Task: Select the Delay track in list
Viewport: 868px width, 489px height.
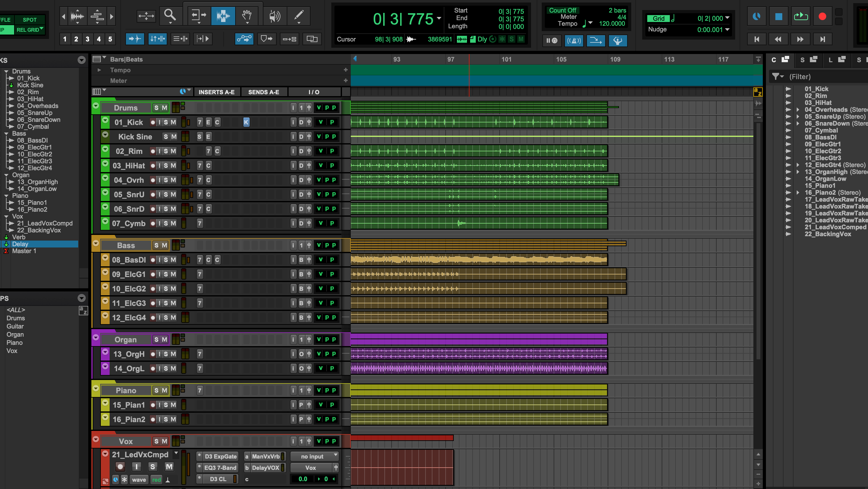Action: (x=20, y=244)
